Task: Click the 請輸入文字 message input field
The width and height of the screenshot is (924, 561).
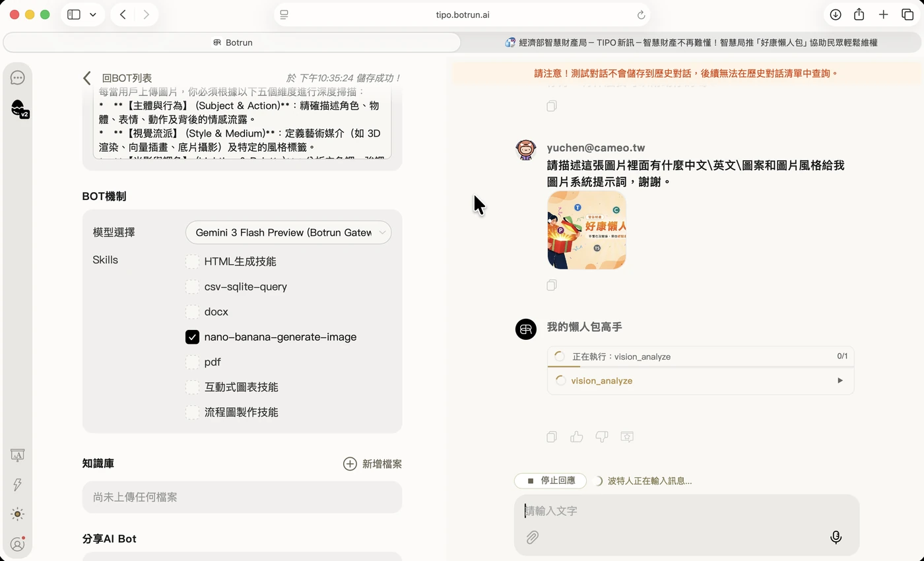Action: tap(686, 511)
